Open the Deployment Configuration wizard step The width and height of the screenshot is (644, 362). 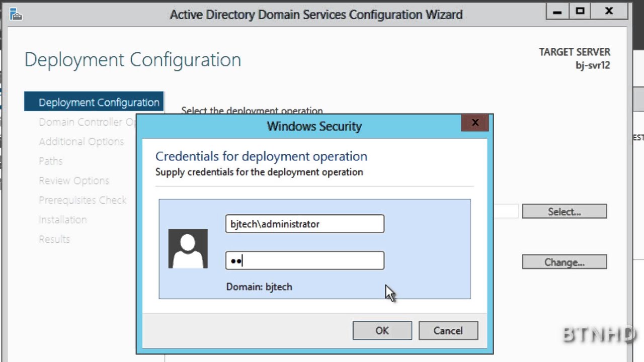coord(94,102)
